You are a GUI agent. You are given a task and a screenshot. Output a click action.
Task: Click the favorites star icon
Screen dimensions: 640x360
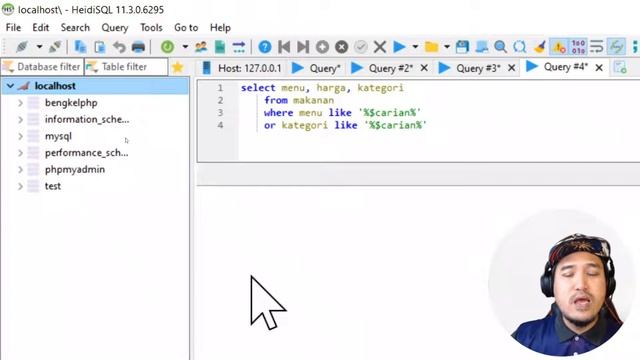tap(178, 67)
